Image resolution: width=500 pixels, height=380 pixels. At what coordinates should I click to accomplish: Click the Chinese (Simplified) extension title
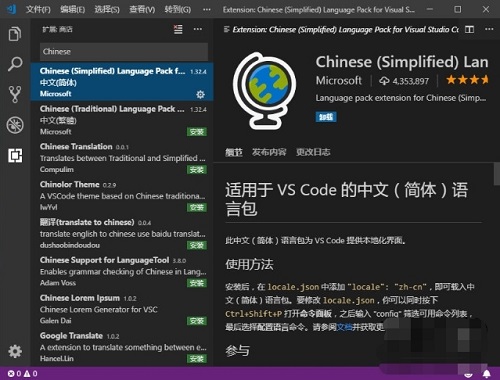click(402, 62)
